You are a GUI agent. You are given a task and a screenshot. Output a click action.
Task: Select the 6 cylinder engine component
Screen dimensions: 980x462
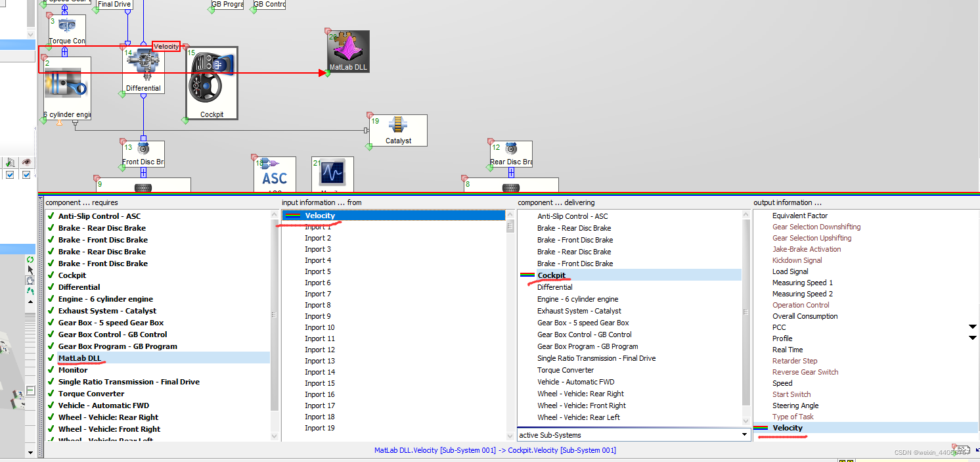[67, 88]
